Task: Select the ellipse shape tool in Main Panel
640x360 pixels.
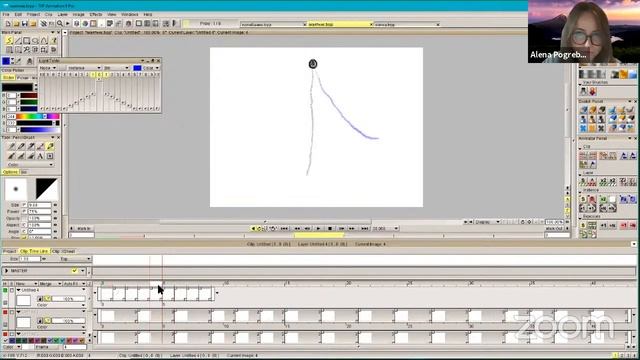Action: [36, 41]
